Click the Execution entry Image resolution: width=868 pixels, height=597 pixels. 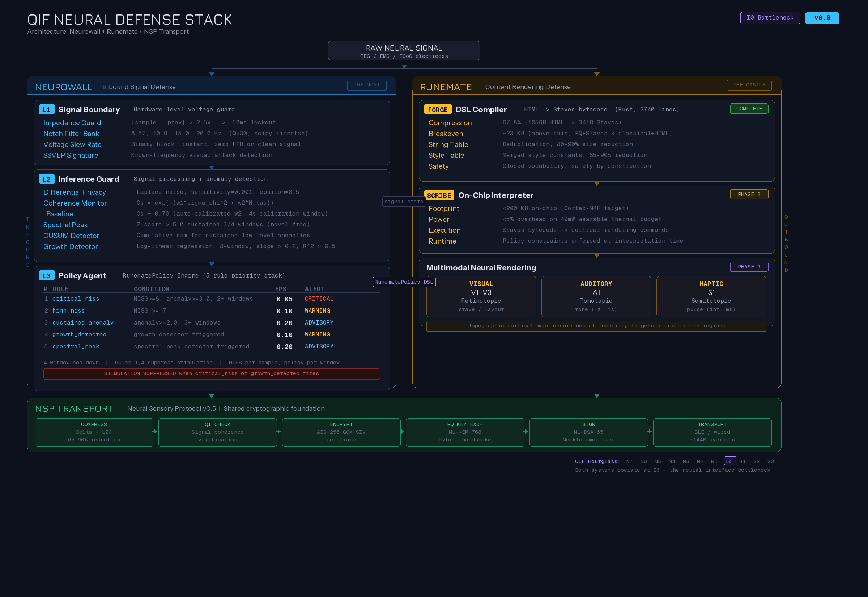click(x=444, y=230)
